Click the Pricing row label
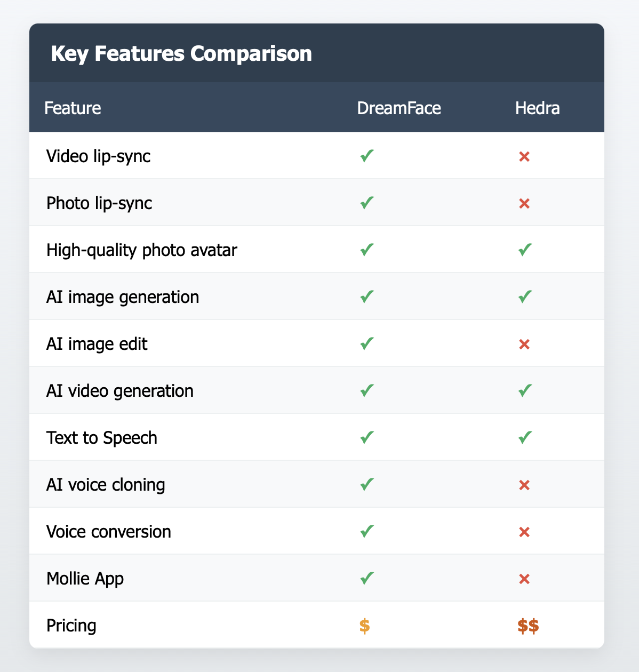The height and width of the screenshot is (672, 639). pyautogui.click(x=71, y=626)
